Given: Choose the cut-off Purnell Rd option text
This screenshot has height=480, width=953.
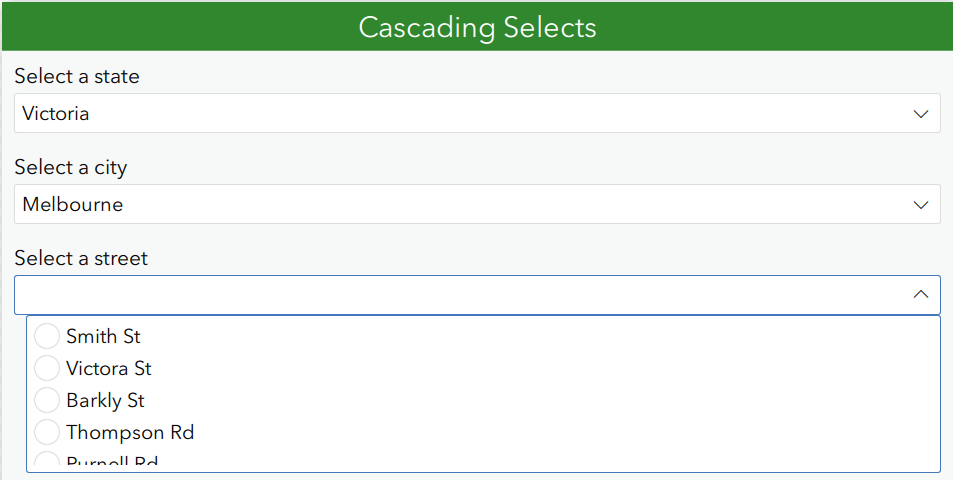Looking at the screenshot, I should pos(112,463).
